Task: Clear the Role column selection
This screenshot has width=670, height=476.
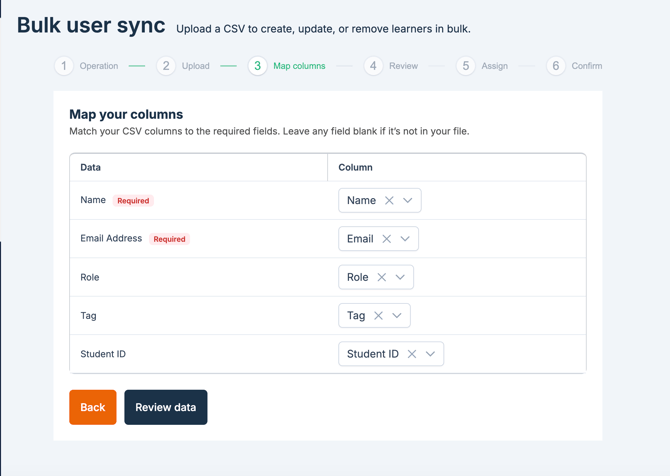Action: coord(382,277)
